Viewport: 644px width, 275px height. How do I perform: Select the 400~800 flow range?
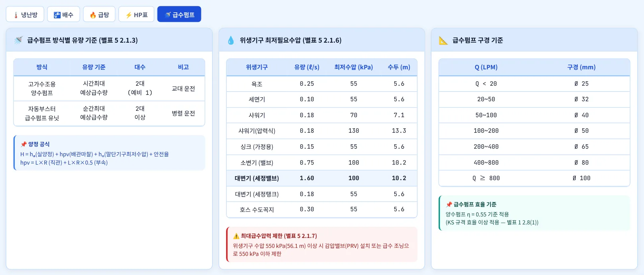pos(486,163)
